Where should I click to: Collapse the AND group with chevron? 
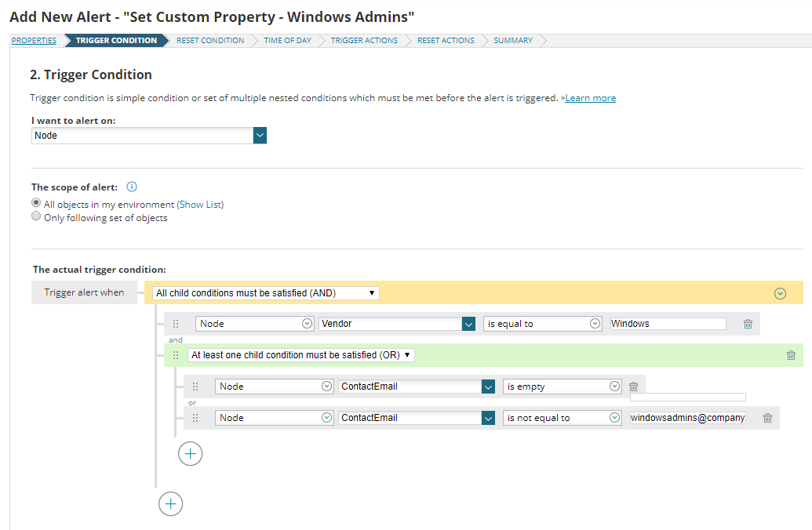pyautogui.click(x=780, y=293)
